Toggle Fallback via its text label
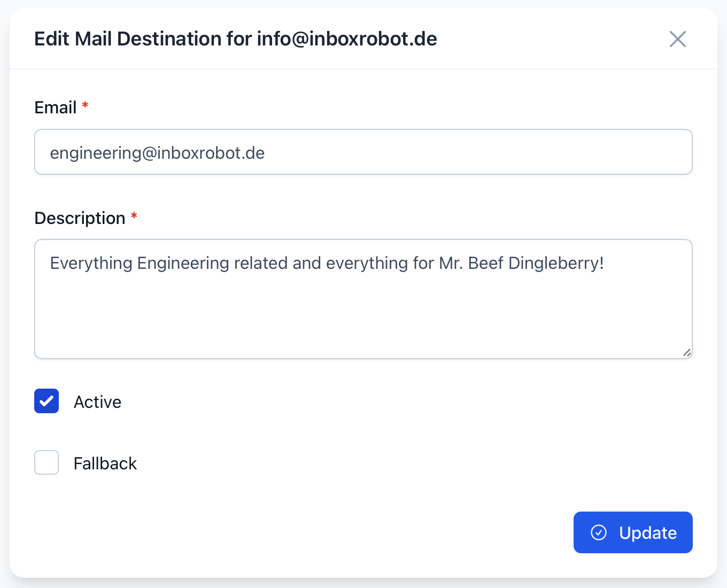The width and height of the screenshot is (727, 588). point(105,463)
